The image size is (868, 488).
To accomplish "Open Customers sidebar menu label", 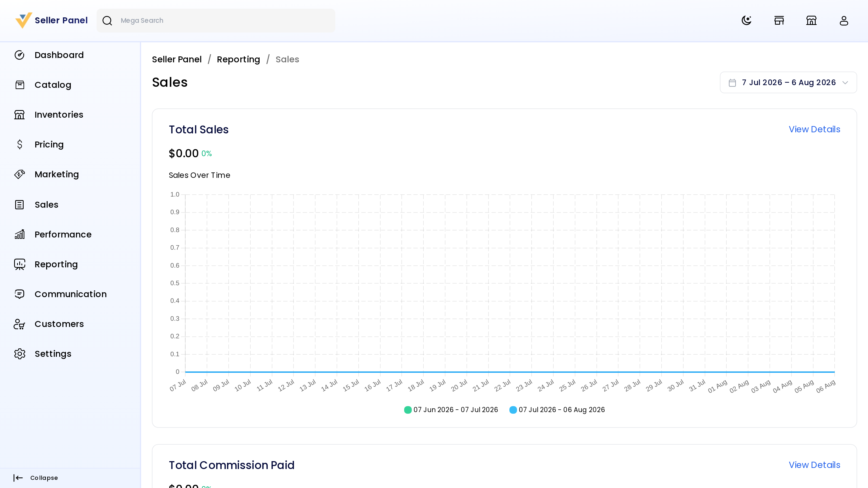I will (x=59, y=324).
